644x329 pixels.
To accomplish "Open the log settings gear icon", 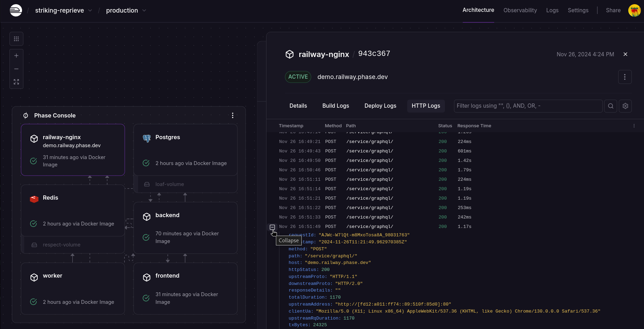I will click(625, 106).
